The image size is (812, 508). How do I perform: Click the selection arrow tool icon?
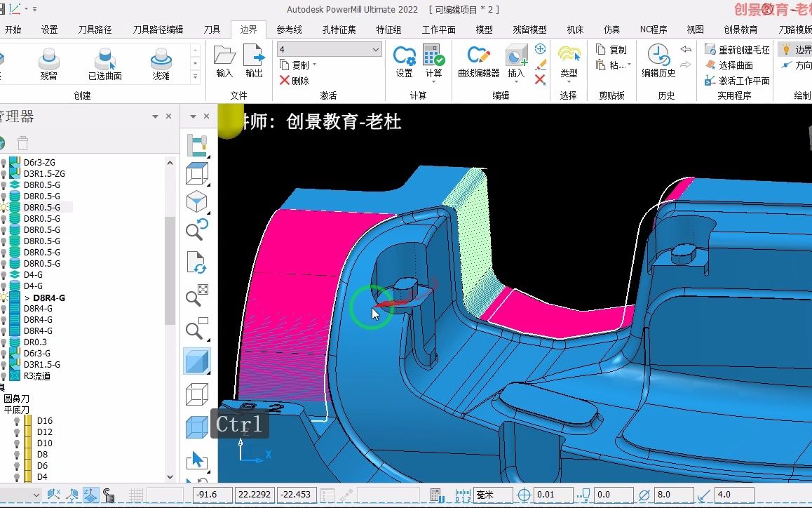pyautogui.click(x=197, y=460)
